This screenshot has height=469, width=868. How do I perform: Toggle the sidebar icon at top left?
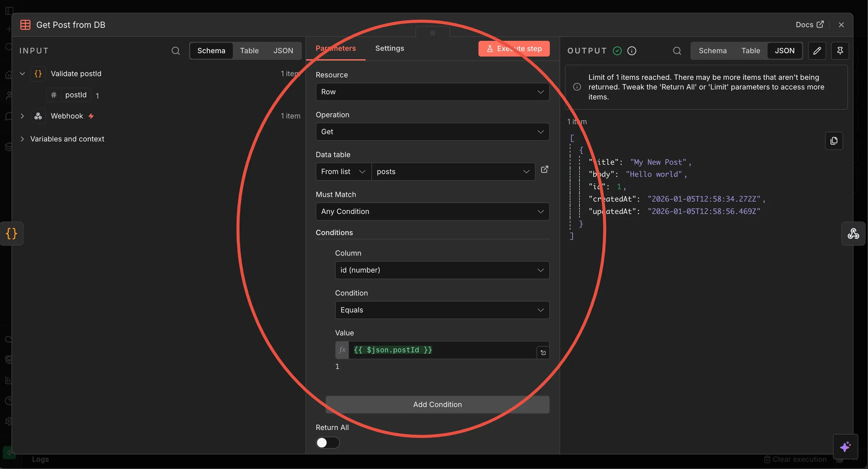coord(9,11)
